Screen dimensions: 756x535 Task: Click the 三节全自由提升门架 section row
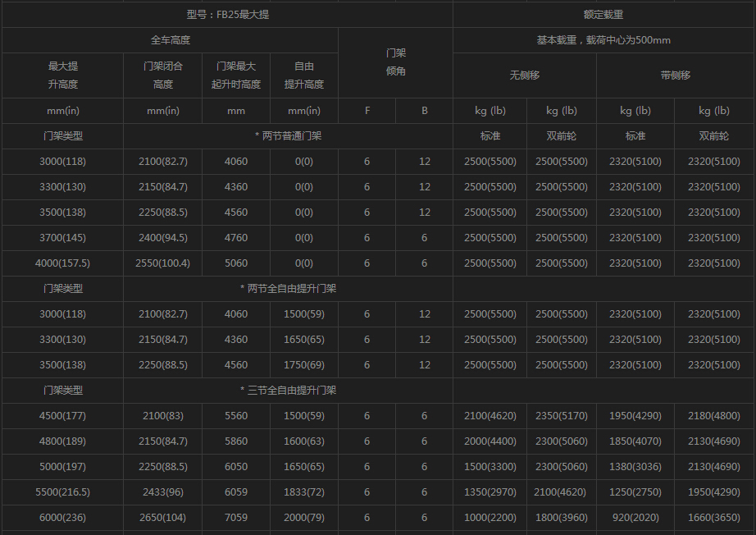(x=288, y=391)
